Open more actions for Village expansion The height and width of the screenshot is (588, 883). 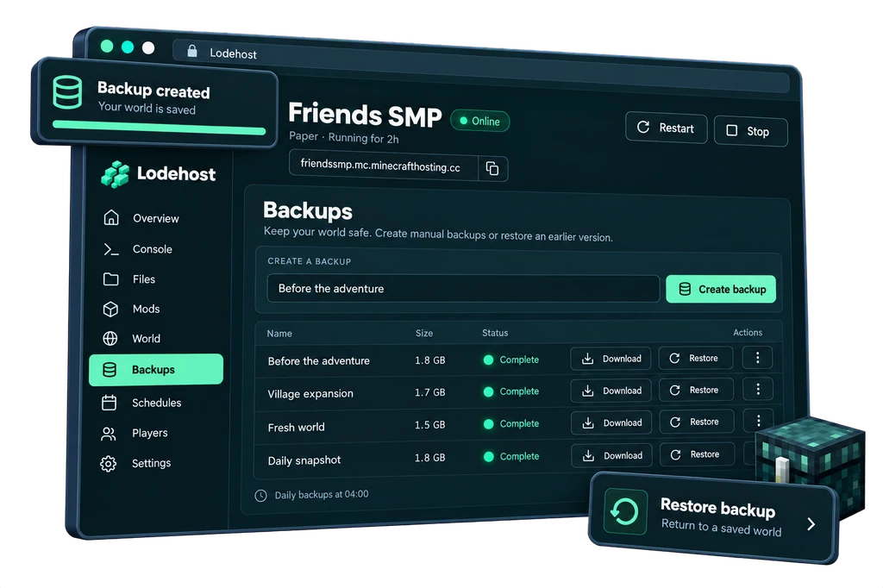[758, 389]
